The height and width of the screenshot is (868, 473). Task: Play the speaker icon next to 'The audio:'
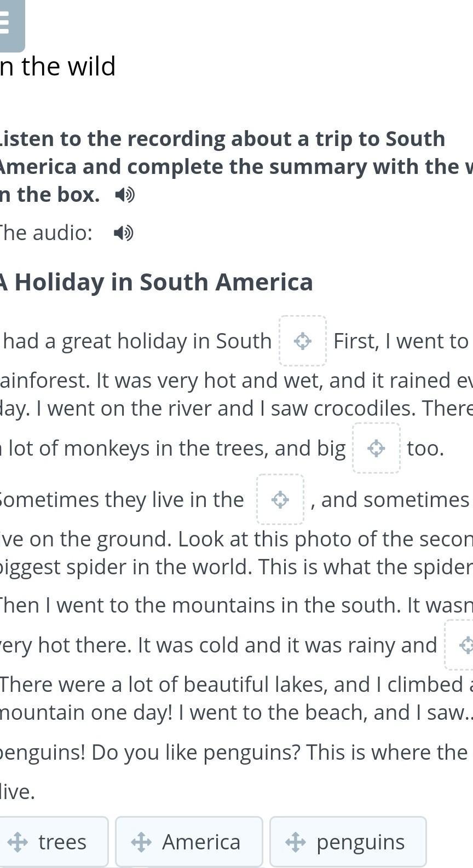click(x=124, y=234)
